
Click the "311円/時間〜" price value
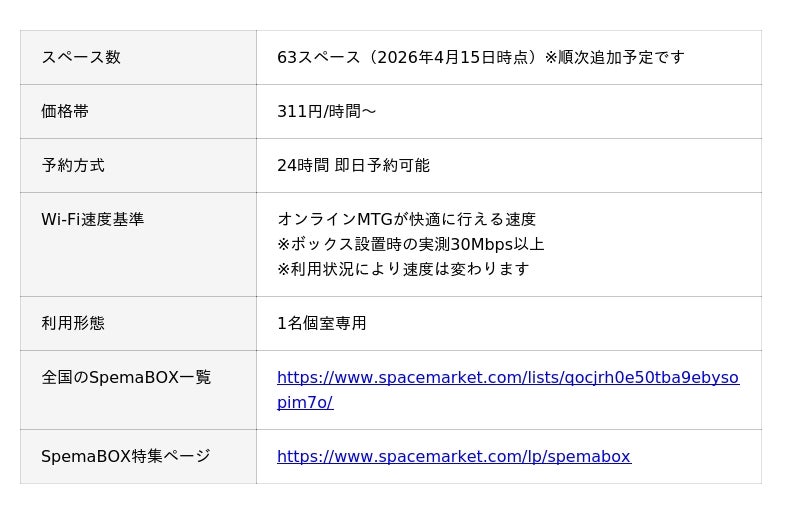[326, 112]
